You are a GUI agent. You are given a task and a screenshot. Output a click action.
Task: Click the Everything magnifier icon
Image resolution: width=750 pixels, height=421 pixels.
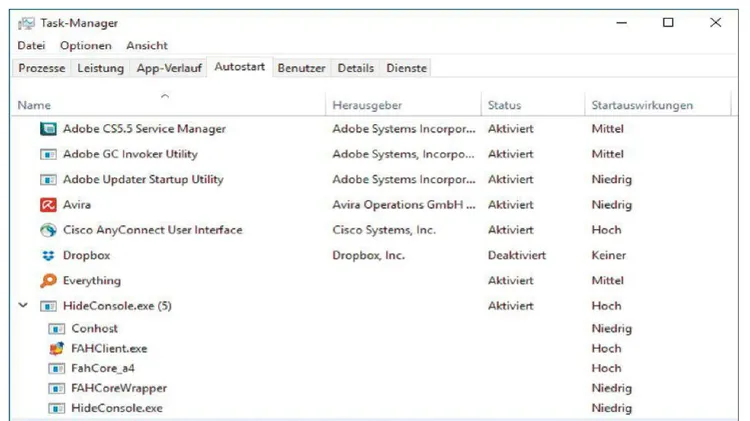point(48,281)
